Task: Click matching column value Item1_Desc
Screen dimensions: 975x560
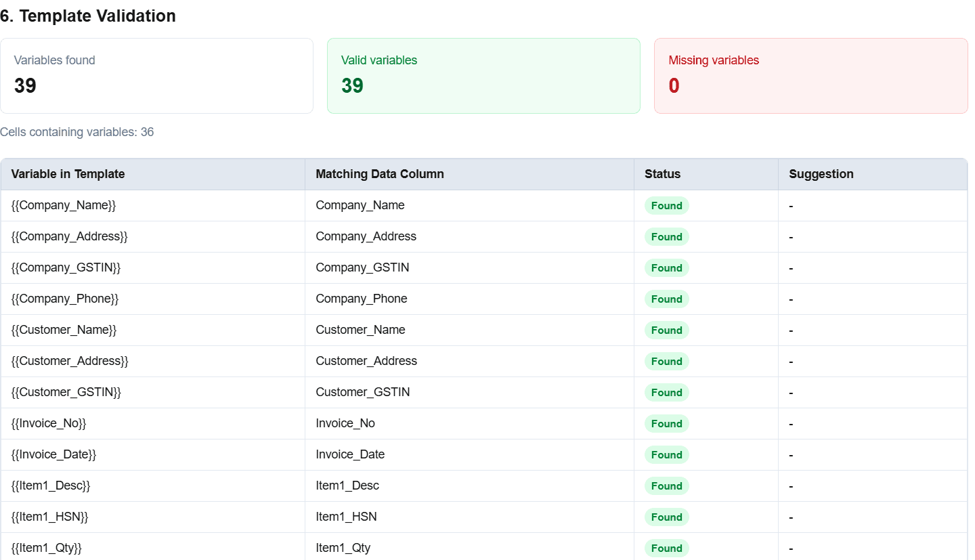Action: pyautogui.click(x=347, y=486)
